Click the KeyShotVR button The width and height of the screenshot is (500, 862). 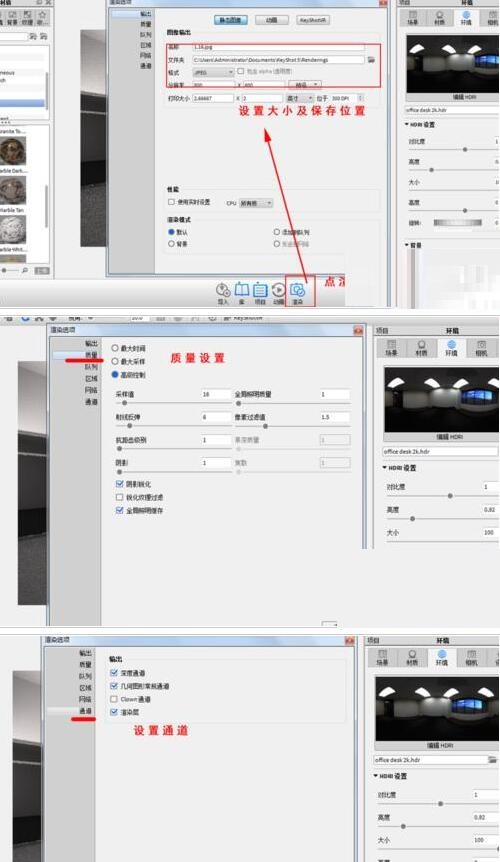[x=313, y=20]
